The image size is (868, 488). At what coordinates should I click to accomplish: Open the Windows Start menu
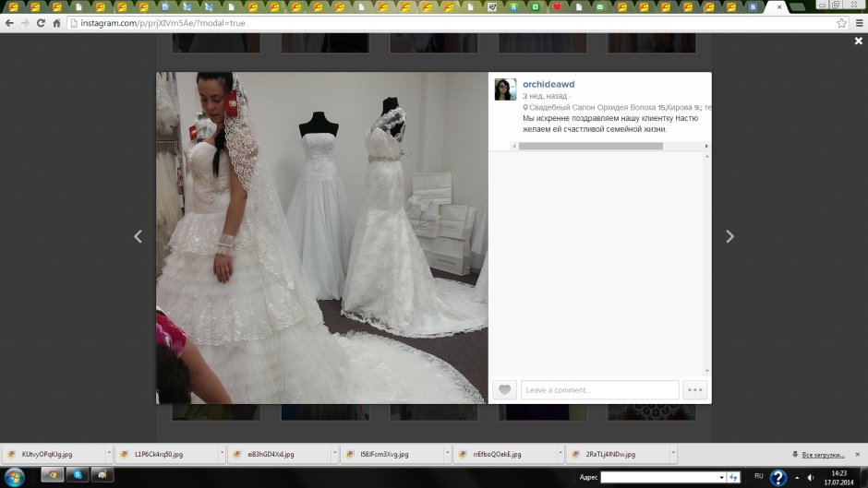pyautogui.click(x=15, y=477)
